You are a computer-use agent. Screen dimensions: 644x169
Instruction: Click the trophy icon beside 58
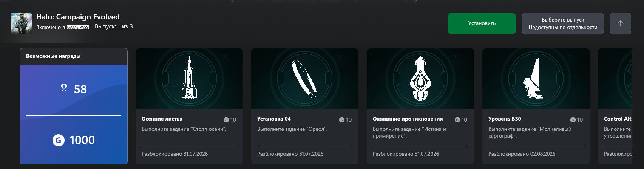tap(64, 88)
